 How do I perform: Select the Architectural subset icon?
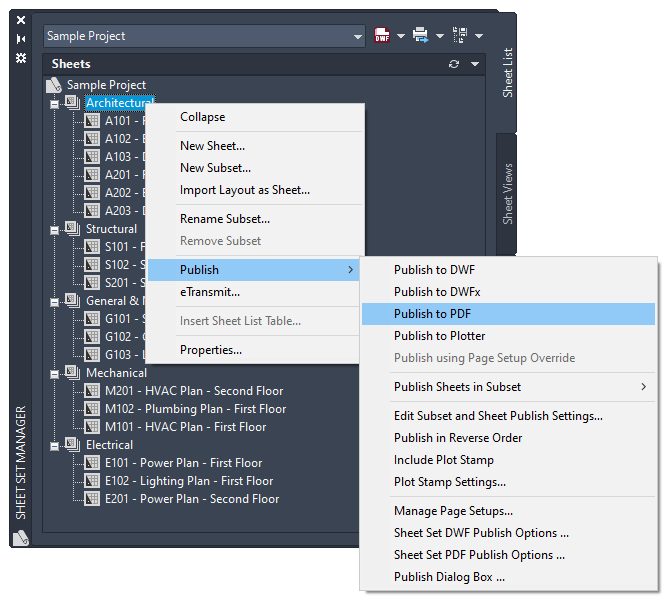tap(72, 103)
